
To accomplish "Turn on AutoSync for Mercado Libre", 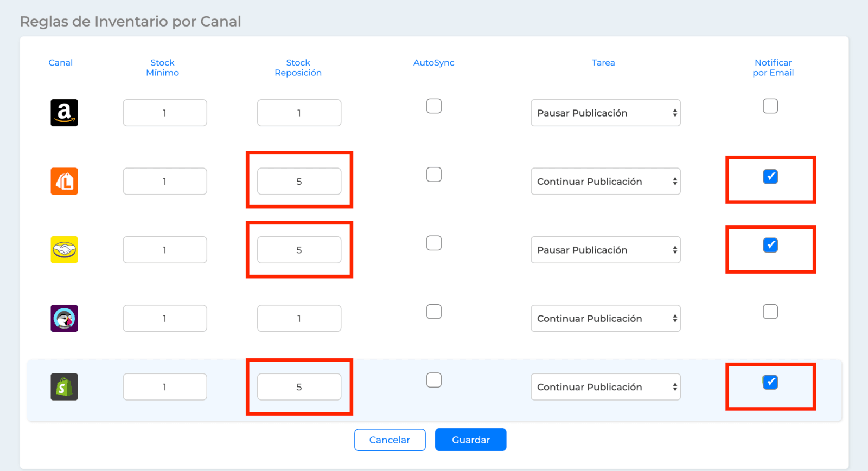I will (434, 243).
